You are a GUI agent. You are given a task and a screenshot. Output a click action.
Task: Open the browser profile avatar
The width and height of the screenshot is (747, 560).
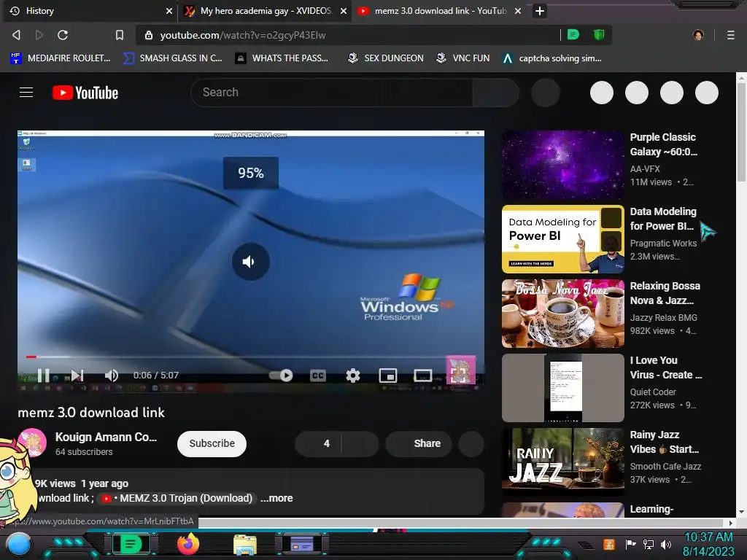[x=698, y=35]
